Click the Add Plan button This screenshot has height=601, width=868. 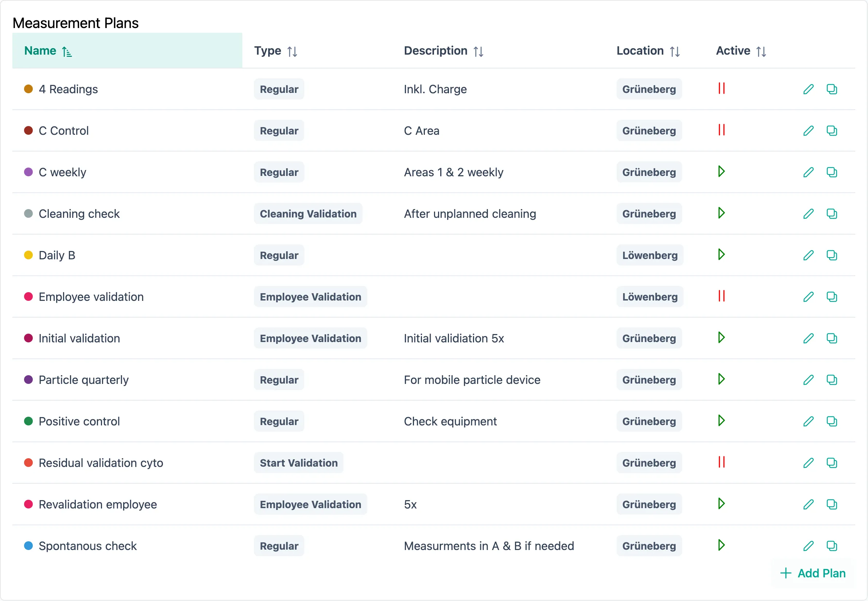point(812,573)
